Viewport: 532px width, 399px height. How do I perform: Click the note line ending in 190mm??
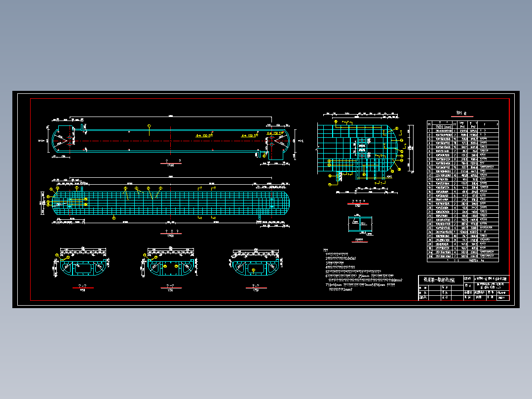click(x=366, y=280)
